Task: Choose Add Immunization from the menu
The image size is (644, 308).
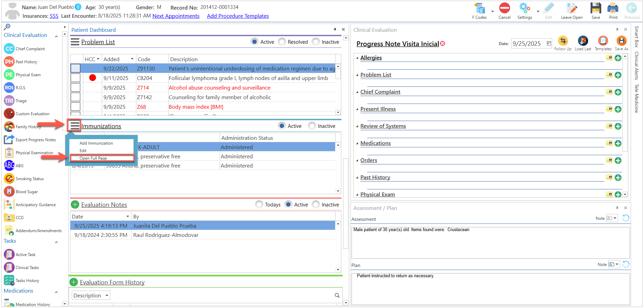Action: tap(96, 143)
